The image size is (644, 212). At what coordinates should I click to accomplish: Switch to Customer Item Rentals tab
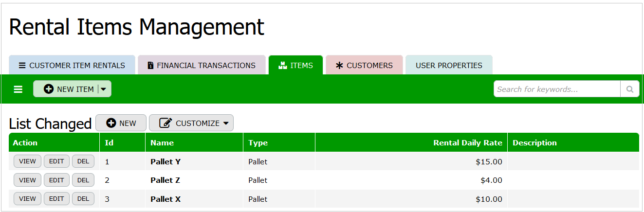point(72,66)
